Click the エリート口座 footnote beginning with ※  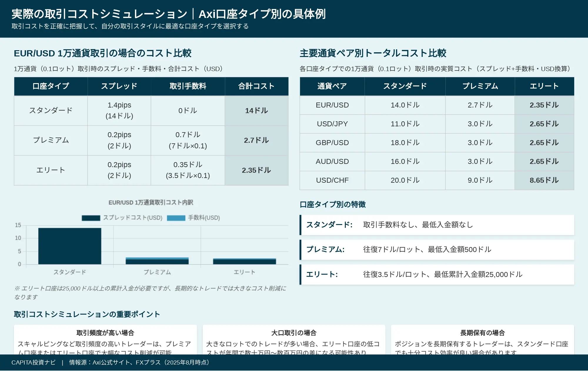tap(150, 293)
